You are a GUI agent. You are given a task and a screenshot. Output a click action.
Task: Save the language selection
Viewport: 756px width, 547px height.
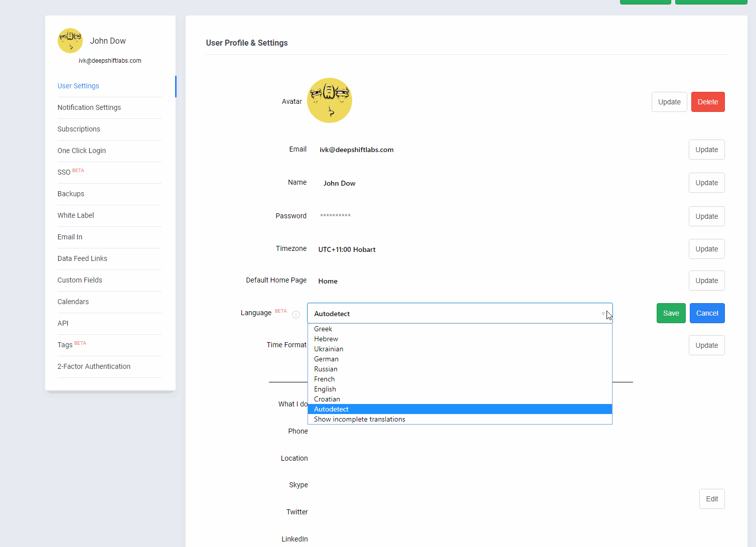tap(671, 313)
